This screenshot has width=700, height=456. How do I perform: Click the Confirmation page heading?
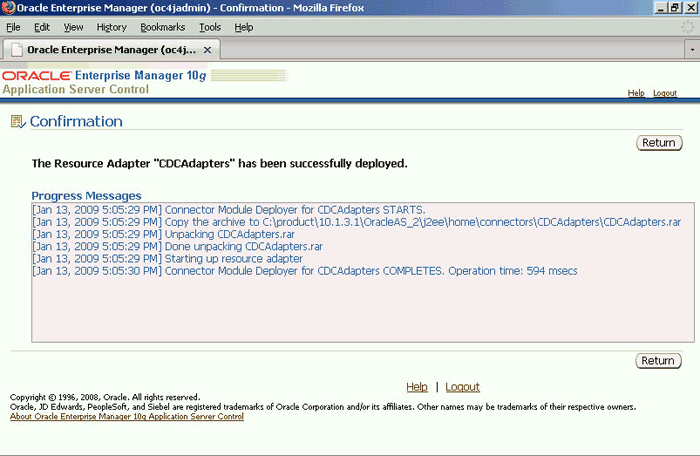tap(76, 121)
